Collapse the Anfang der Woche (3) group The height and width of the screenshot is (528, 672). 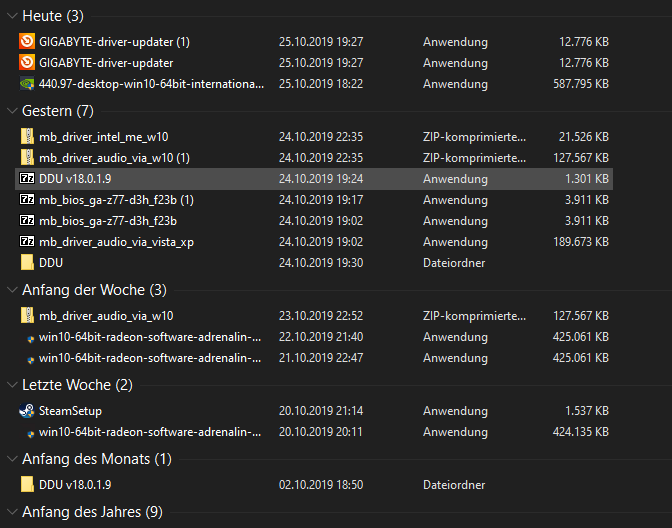[x=12, y=290]
